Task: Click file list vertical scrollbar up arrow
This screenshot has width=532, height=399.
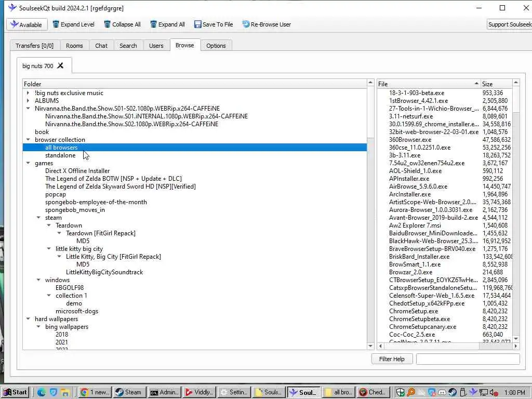Action: click(516, 83)
